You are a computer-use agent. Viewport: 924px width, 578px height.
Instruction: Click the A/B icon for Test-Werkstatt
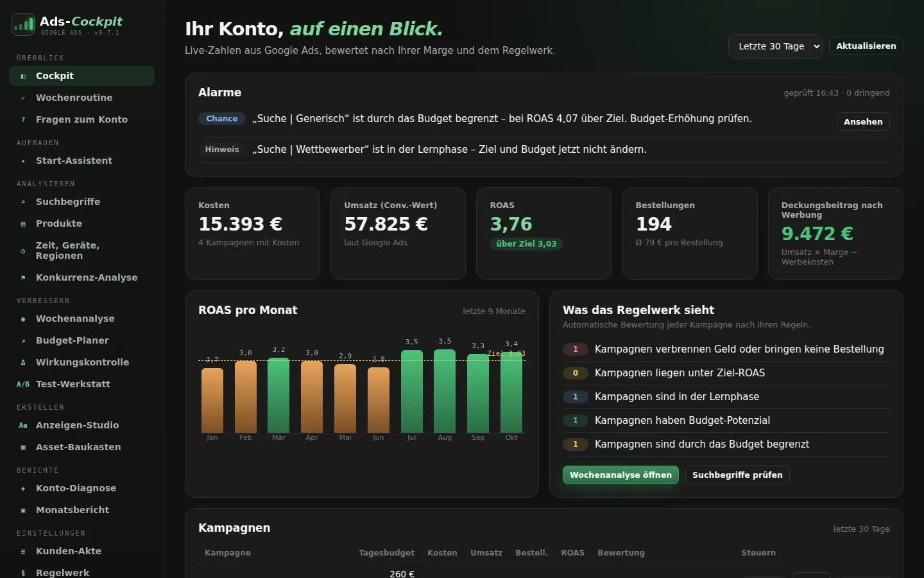[x=23, y=384]
